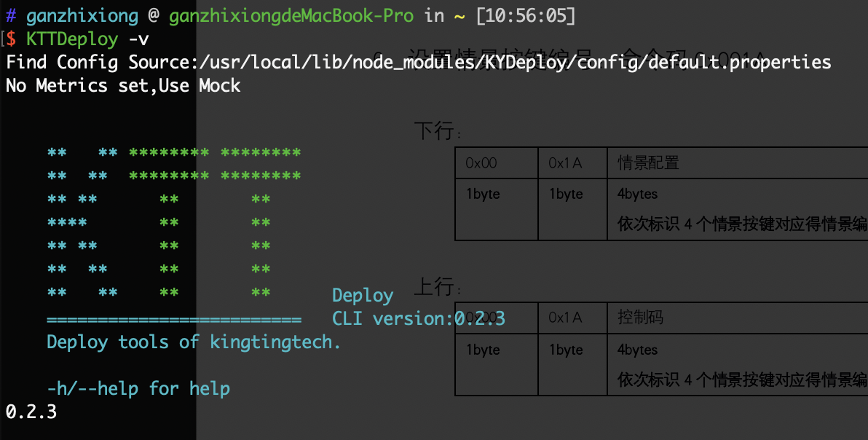Click the "CLI version:0.2.3" text
The height and width of the screenshot is (440, 868).
coord(419,319)
